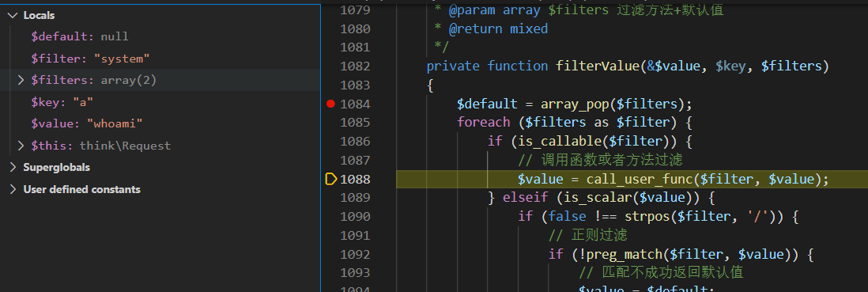868x292 pixels.
Task: Click the 匹配不成功返回默认值 comment
Action: pyautogui.click(x=661, y=273)
